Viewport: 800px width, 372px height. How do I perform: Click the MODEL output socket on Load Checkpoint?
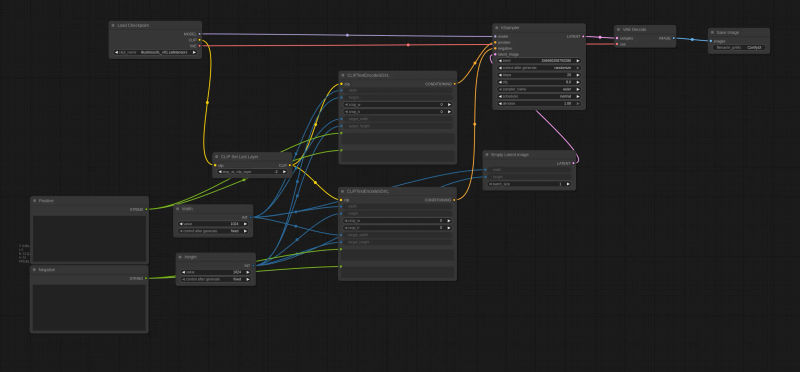199,34
